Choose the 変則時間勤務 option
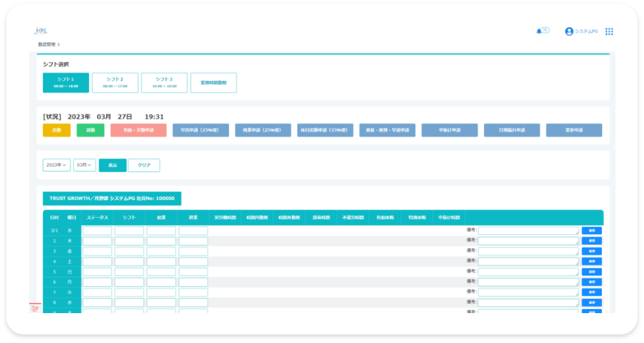This screenshot has height=343, width=644. coord(213,83)
